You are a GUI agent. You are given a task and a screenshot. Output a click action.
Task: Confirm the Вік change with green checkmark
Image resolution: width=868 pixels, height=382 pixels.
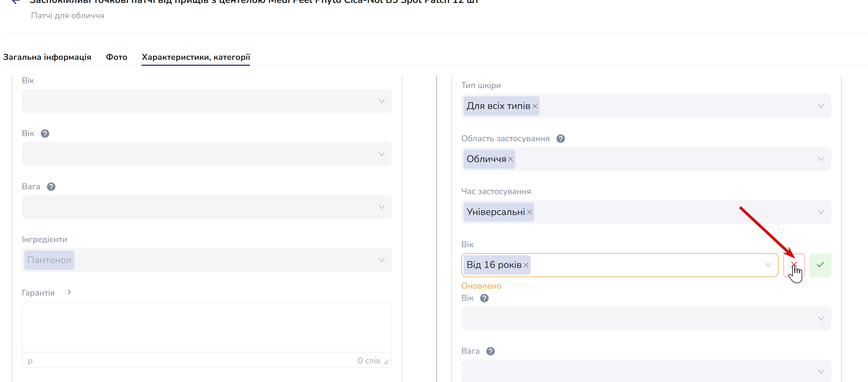pos(820,265)
